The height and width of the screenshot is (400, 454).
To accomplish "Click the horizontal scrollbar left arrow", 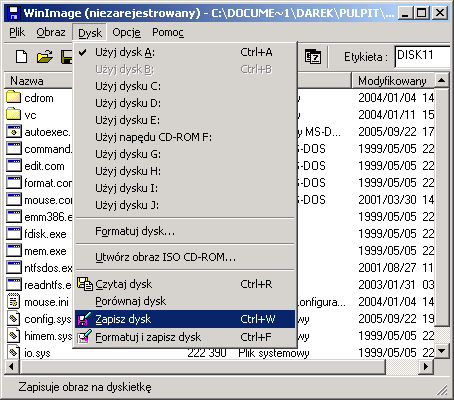I will (12, 366).
